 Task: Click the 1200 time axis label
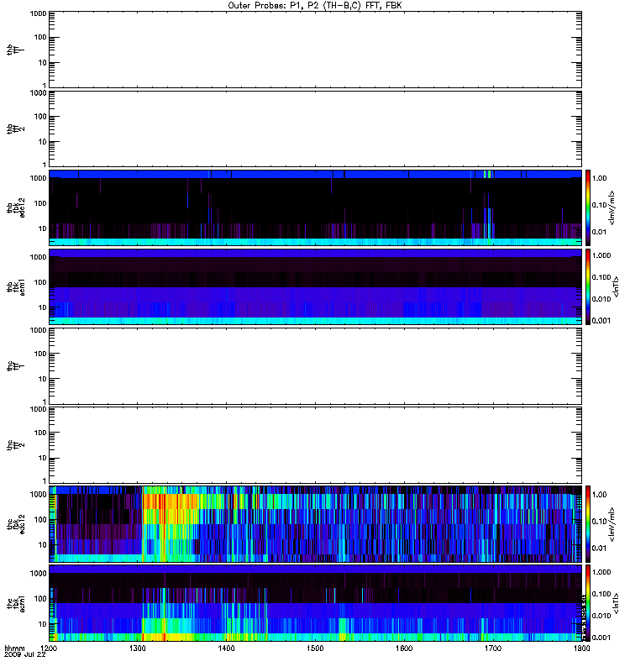(x=49, y=648)
